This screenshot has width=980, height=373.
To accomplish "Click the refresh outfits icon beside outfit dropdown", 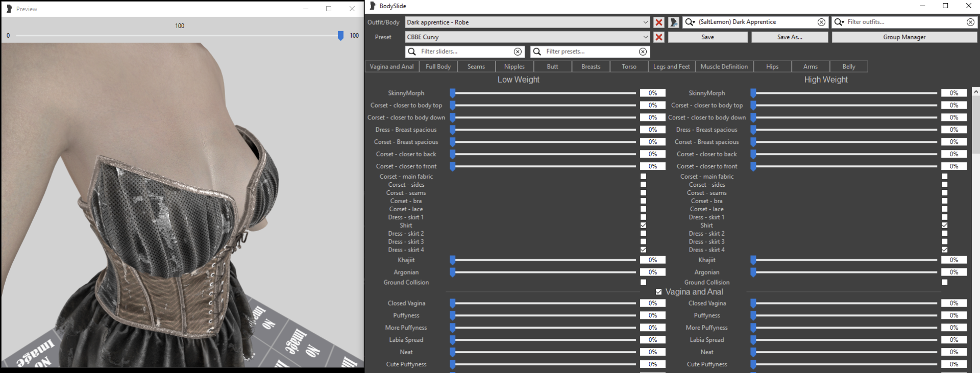I will click(x=674, y=22).
